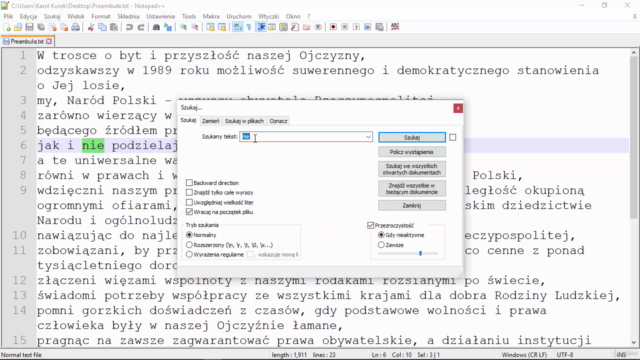Enable the Backward direction checkbox
This screenshot has width=640, height=360.
[x=189, y=183]
